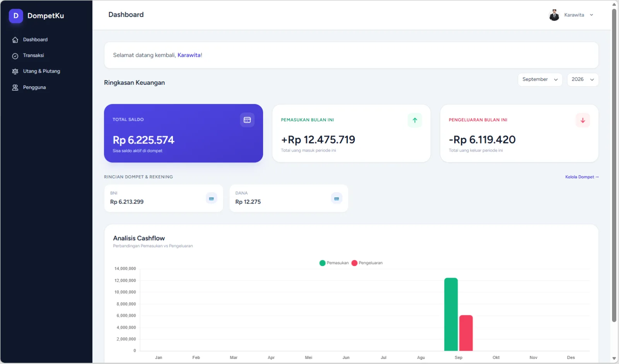
Task: Click the DANA Rp 12.275 balance
Action: tap(248, 202)
